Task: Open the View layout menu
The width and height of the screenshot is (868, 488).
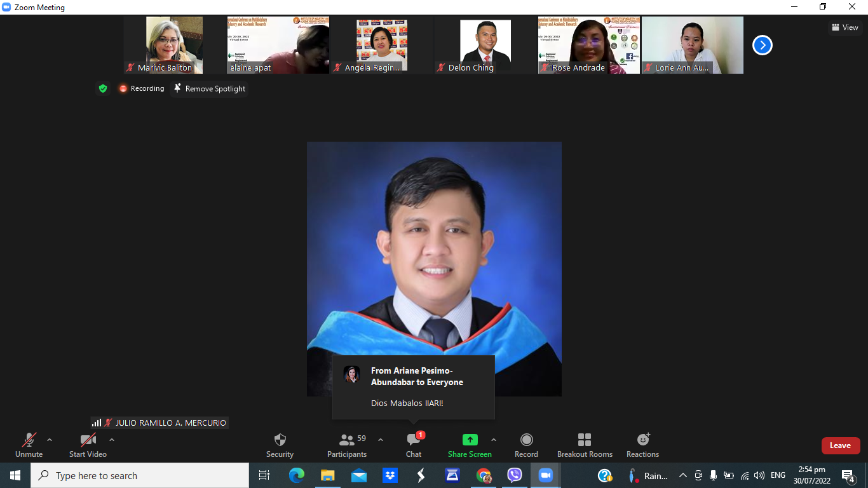Action: click(844, 27)
